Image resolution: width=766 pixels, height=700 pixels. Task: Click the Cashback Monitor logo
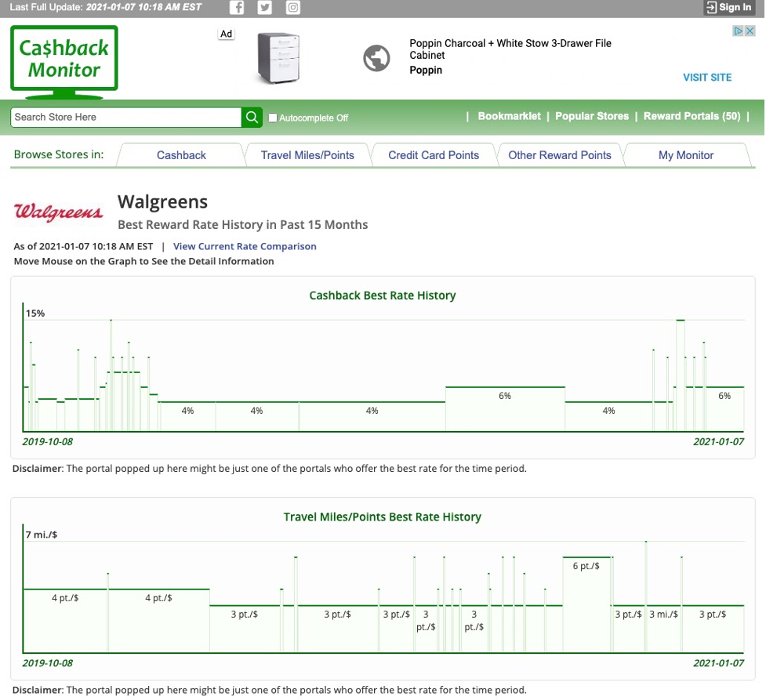click(x=64, y=60)
